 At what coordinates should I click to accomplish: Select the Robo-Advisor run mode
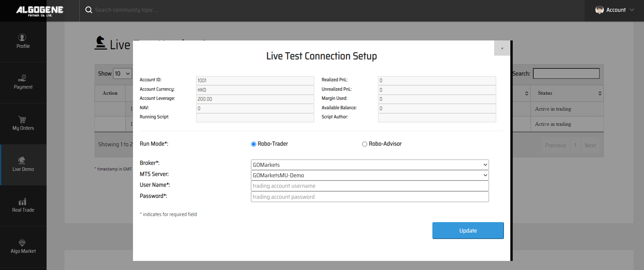pos(365,144)
